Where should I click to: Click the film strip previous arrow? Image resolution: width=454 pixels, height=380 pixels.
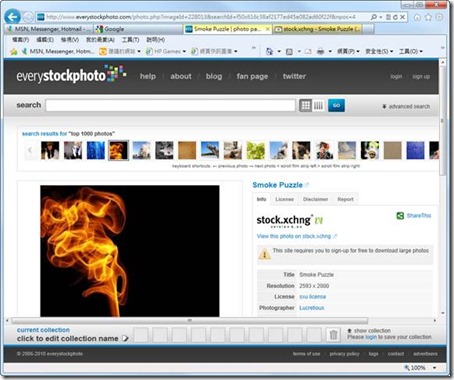[30, 150]
